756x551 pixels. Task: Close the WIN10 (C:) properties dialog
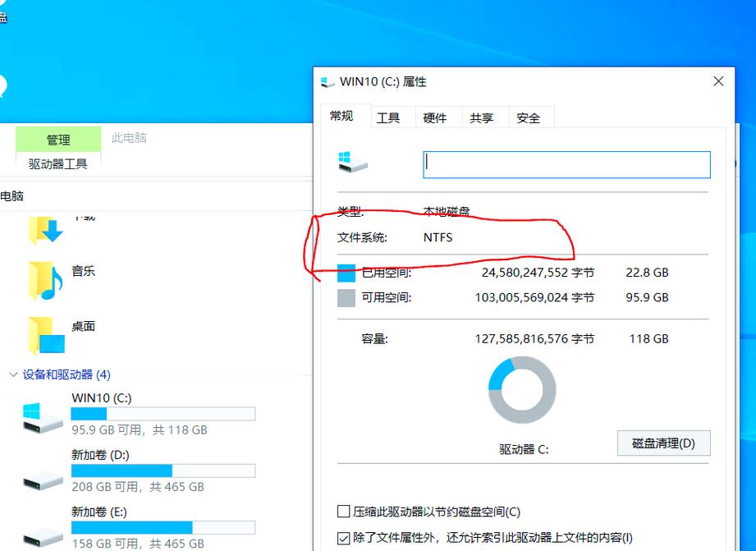coord(718,81)
